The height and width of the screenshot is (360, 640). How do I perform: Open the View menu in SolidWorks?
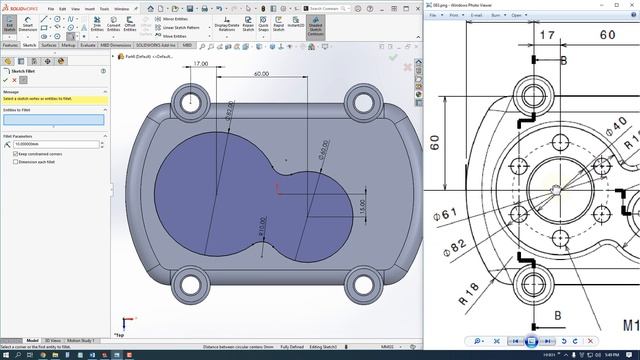(x=76, y=9)
